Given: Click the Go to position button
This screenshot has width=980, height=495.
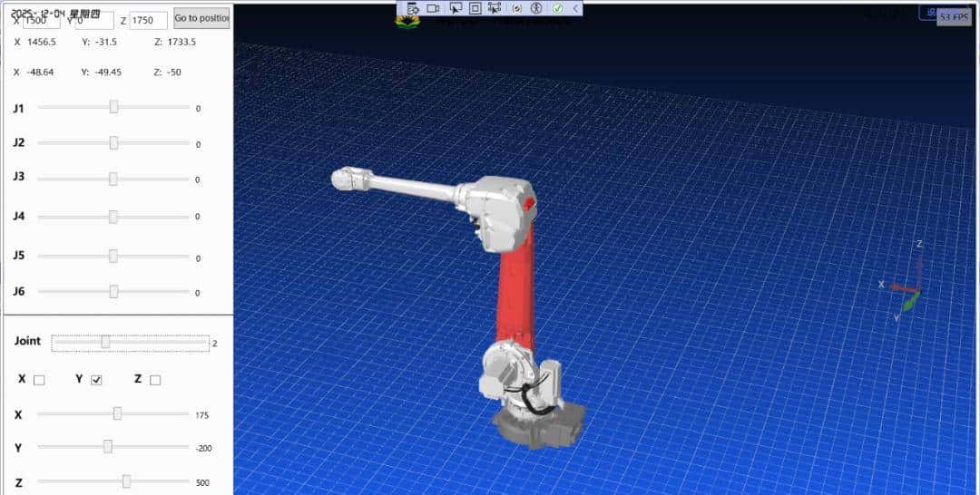Looking at the screenshot, I should point(201,18).
